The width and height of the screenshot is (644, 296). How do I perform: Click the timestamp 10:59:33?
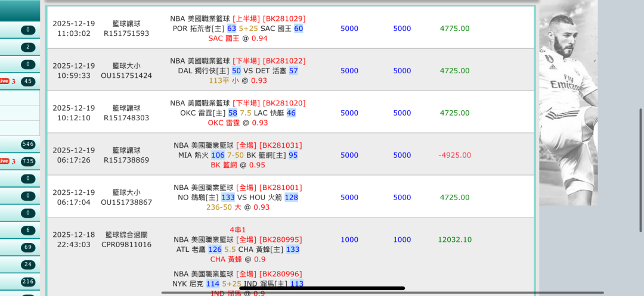click(74, 76)
